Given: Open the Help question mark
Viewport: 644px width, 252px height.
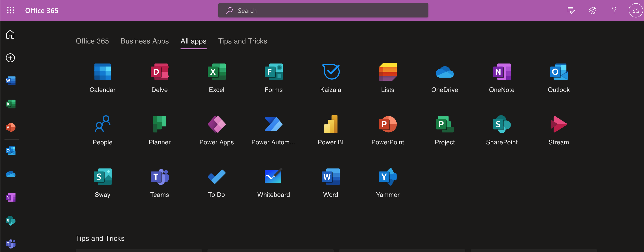Looking at the screenshot, I should click(x=614, y=11).
